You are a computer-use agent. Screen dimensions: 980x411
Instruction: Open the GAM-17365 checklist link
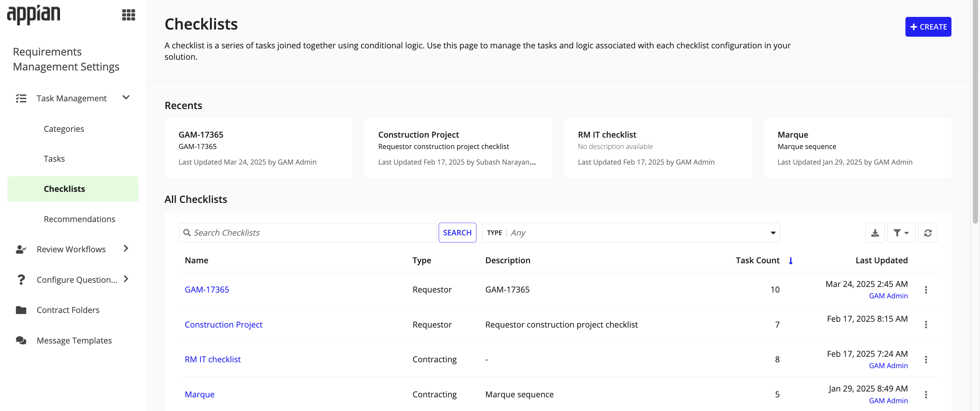pos(207,290)
